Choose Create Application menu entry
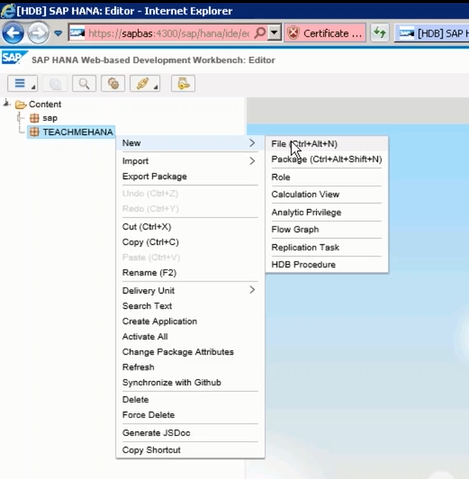 190,321
